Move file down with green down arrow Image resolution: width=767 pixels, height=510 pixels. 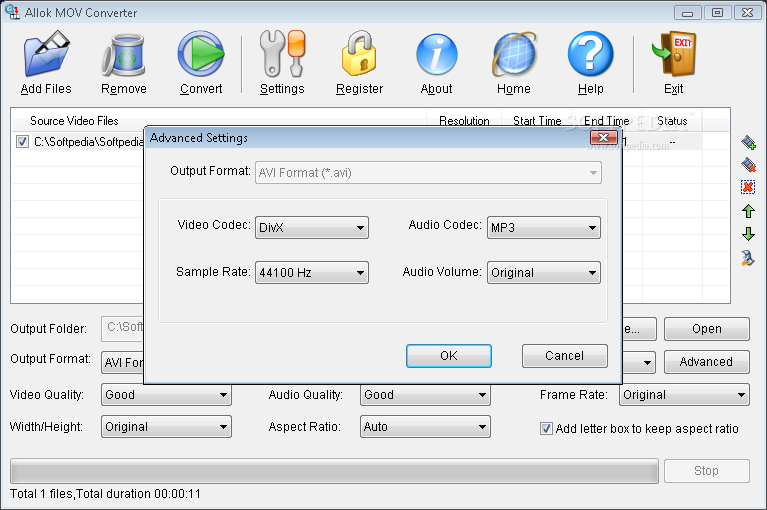coord(748,234)
